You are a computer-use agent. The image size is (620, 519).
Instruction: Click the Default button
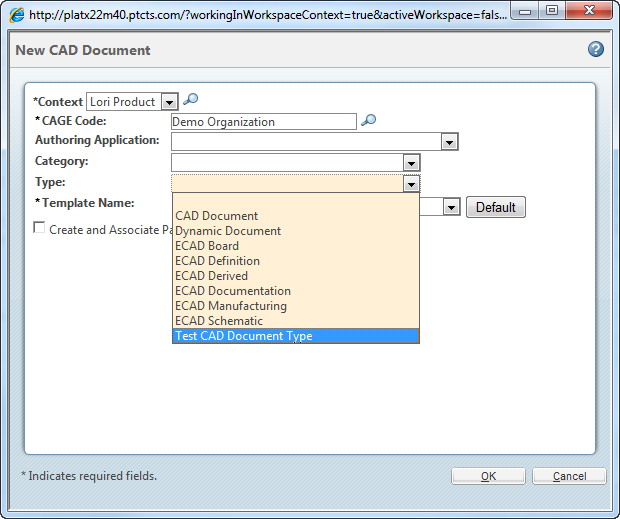[x=496, y=207]
